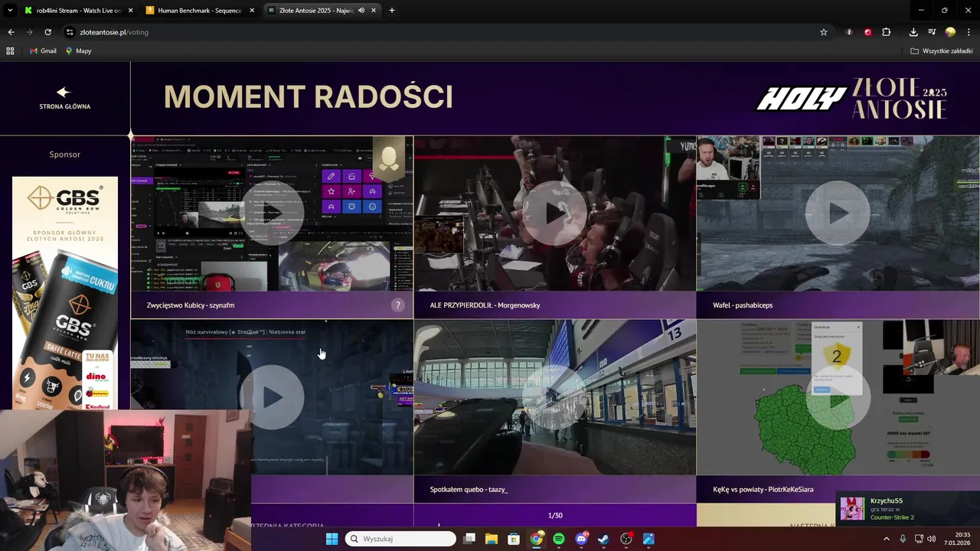Play the Zwycięstwo Kubicy - szynafm clip
980x551 pixels.
coord(272,214)
